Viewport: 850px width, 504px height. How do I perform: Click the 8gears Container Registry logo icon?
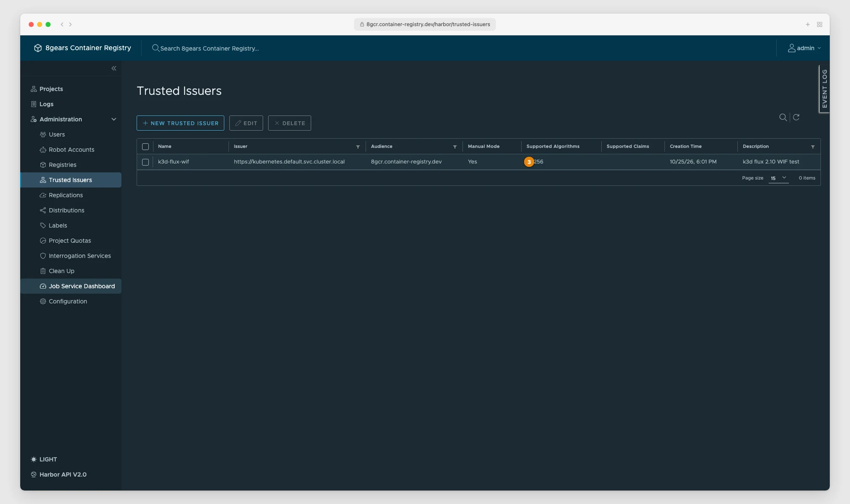[38, 48]
